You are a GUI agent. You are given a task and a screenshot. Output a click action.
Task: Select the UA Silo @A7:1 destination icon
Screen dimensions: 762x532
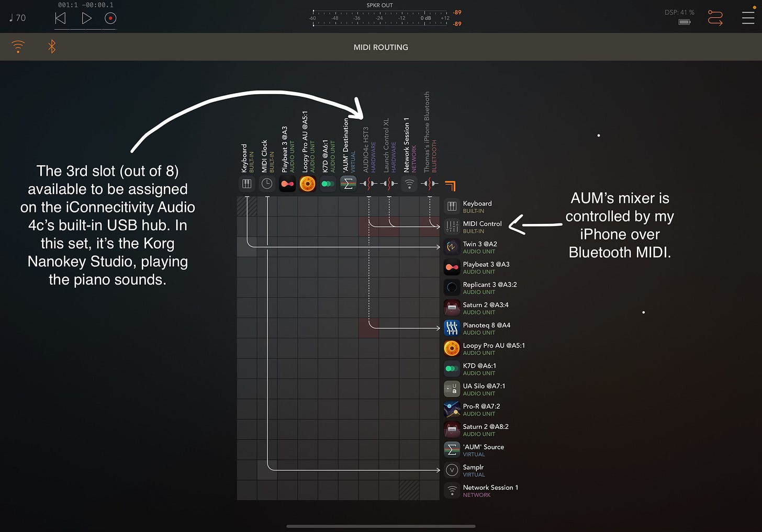tap(452, 389)
